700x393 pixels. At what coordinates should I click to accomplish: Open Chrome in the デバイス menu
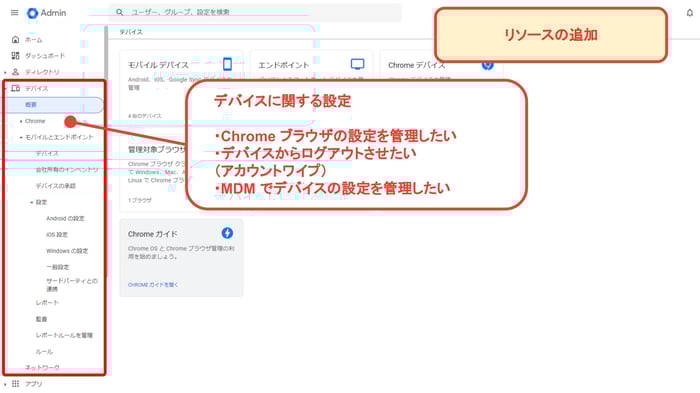click(x=35, y=121)
